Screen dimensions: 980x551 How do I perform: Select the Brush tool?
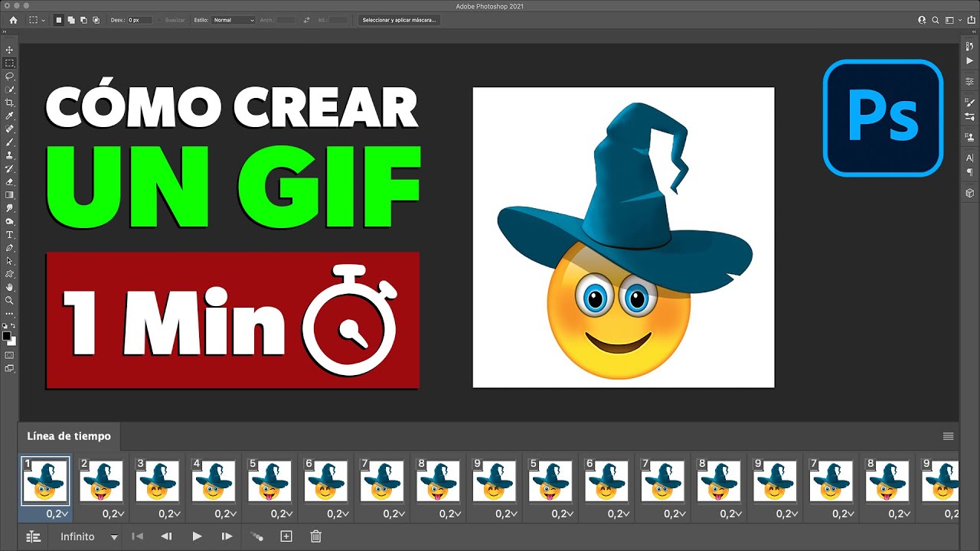(x=9, y=142)
